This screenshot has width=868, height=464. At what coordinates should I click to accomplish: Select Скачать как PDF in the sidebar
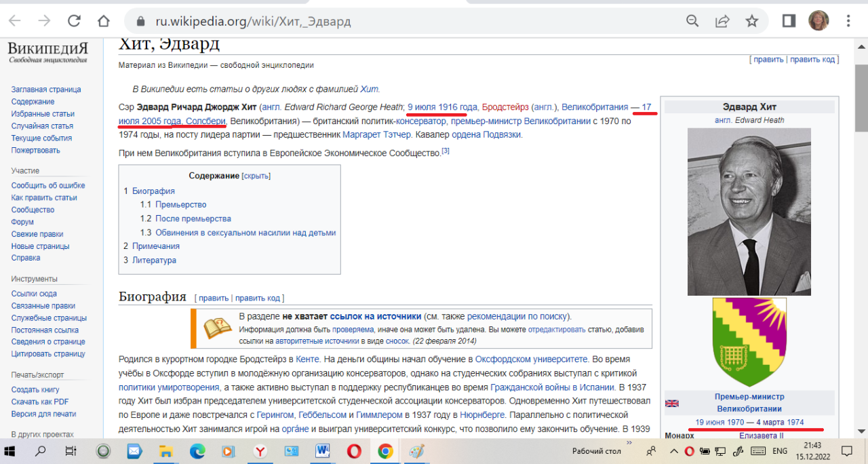[x=40, y=402]
